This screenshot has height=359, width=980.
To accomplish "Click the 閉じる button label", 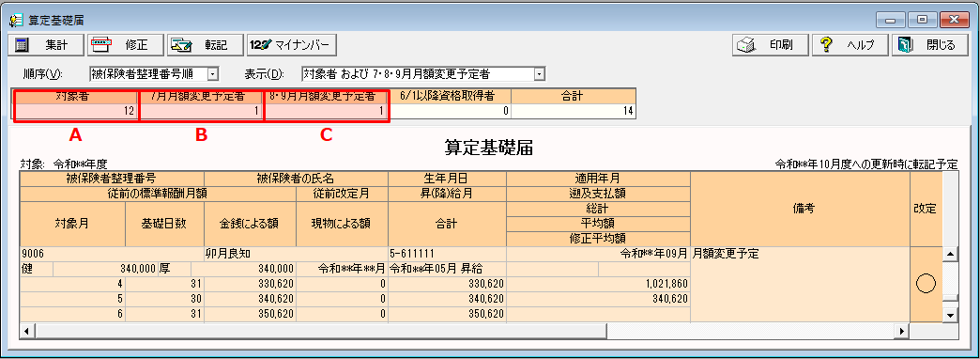I will [941, 46].
